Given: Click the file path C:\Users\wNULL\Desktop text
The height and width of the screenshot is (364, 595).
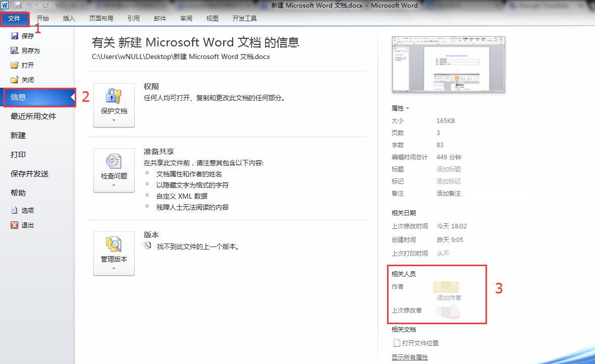Looking at the screenshot, I should click(x=181, y=57).
